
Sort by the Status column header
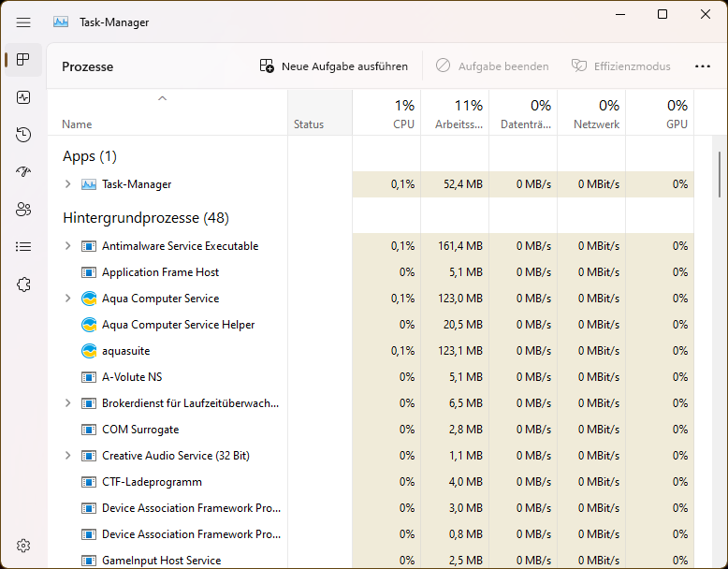click(x=309, y=124)
